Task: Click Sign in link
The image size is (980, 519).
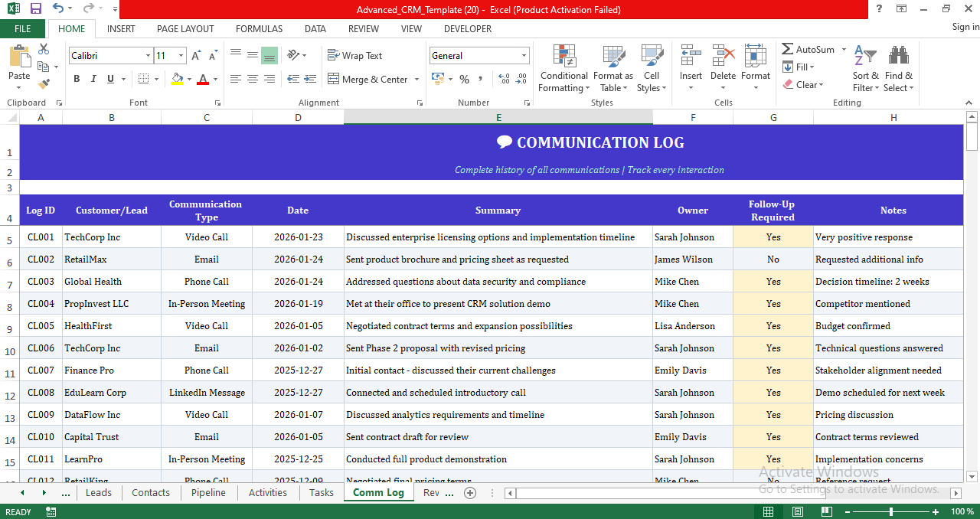Action: tap(965, 27)
